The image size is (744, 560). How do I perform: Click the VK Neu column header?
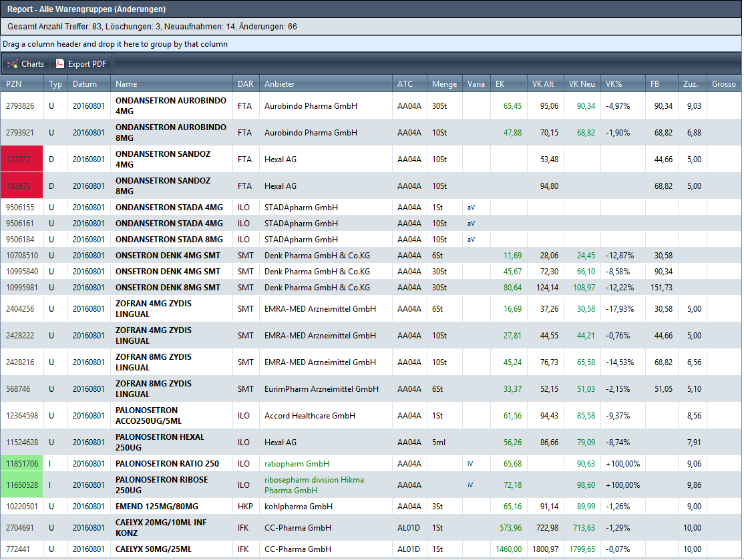point(582,84)
